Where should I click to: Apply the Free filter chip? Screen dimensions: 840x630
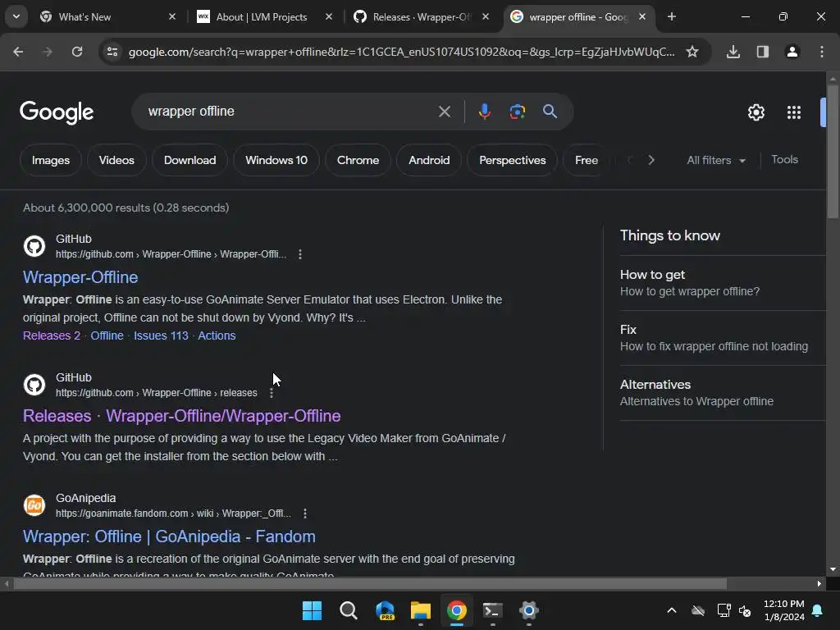coord(586,160)
